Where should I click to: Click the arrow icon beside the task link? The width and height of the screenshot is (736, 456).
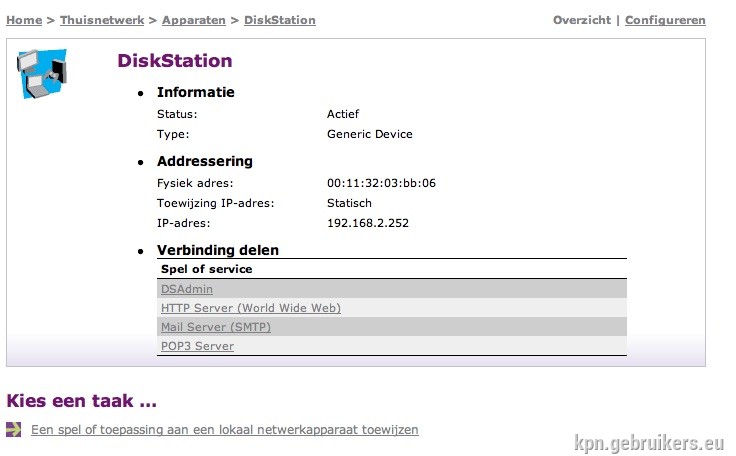click(14, 429)
